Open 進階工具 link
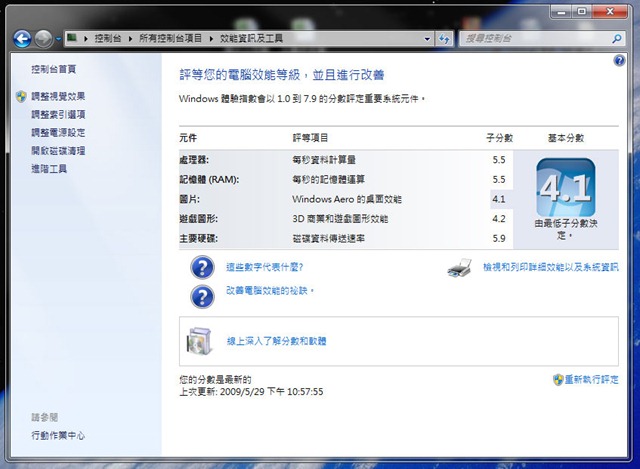The image size is (640, 469). point(49,169)
